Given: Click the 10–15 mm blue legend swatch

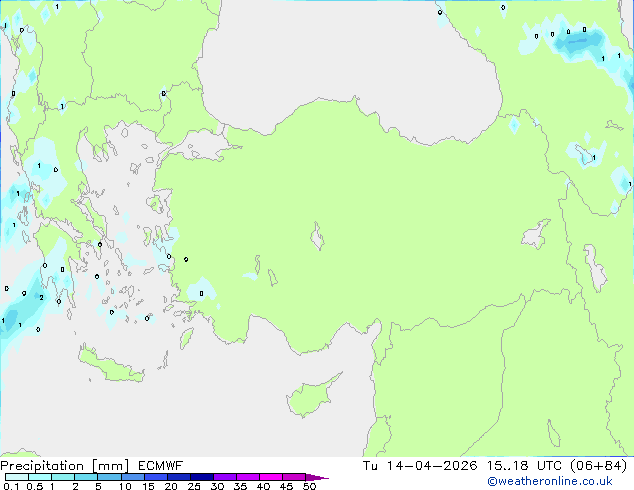Looking at the screenshot, I should coord(132,477).
